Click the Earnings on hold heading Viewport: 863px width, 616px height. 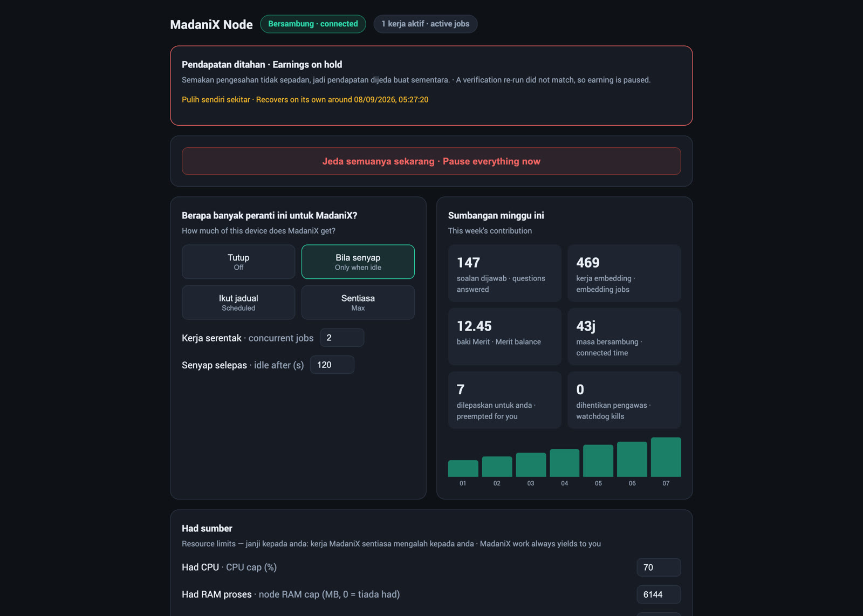click(262, 65)
